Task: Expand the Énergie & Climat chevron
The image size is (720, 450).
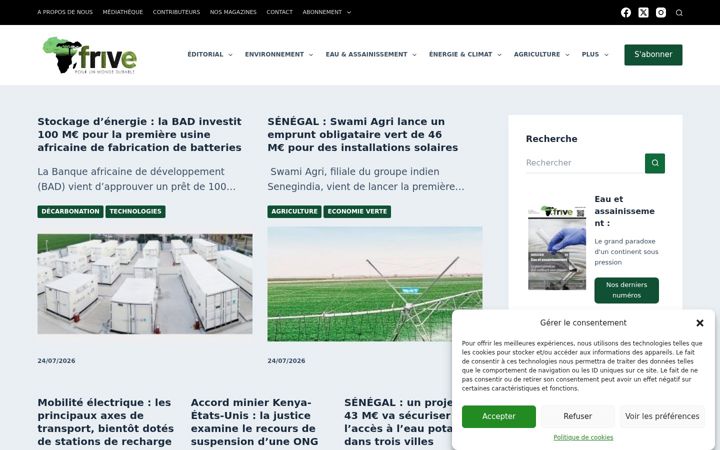Action: [x=499, y=55]
